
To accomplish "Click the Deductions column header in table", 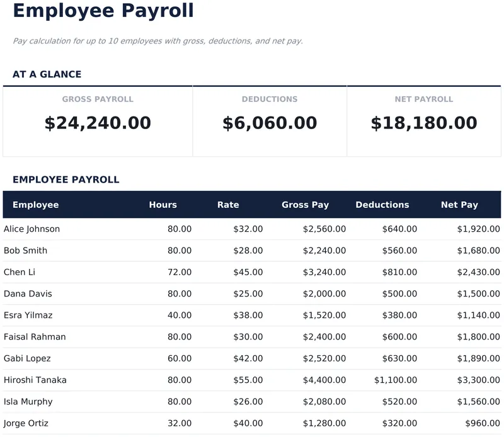I will 382,205.
